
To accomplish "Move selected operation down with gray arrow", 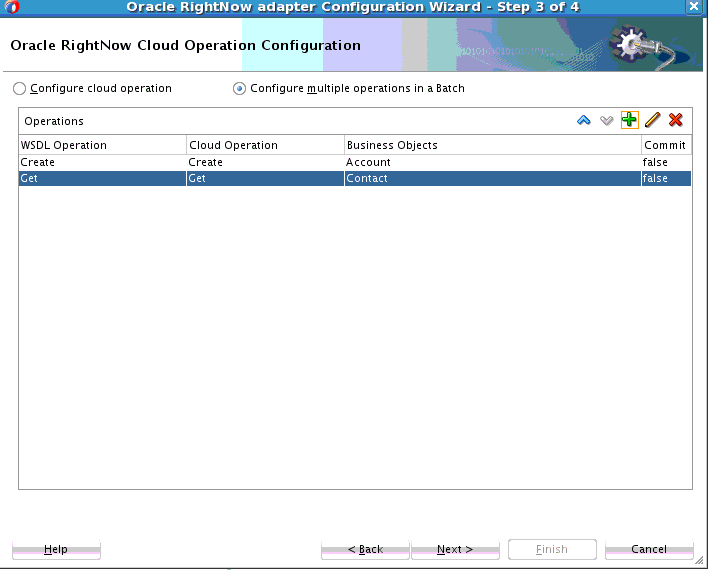I will (606, 120).
